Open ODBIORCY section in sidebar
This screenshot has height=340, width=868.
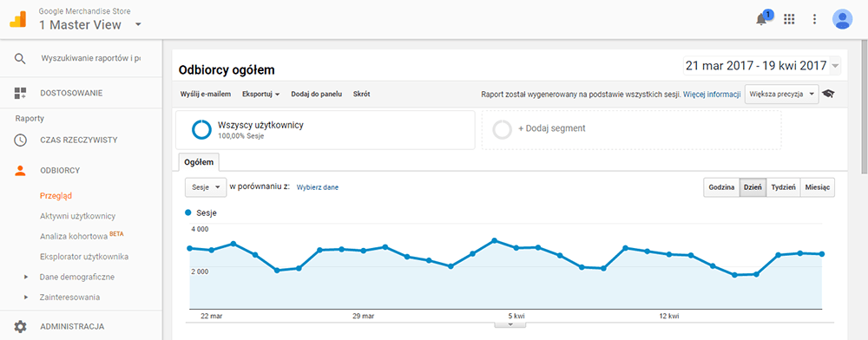click(x=60, y=170)
